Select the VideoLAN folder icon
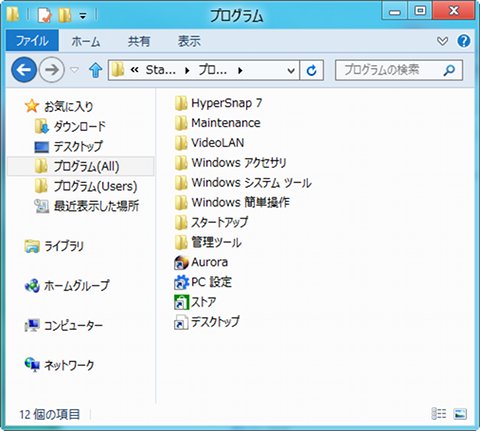This screenshot has height=431, width=480. tap(181, 143)
